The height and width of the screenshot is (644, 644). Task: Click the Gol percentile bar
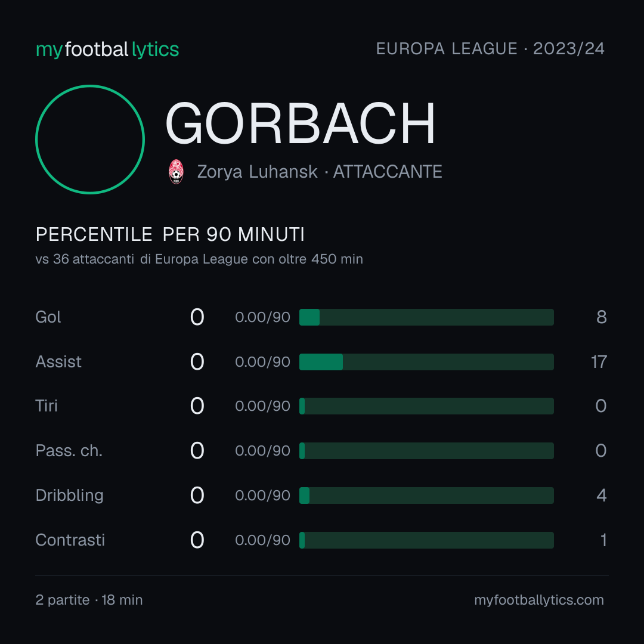tap(426, 317)
